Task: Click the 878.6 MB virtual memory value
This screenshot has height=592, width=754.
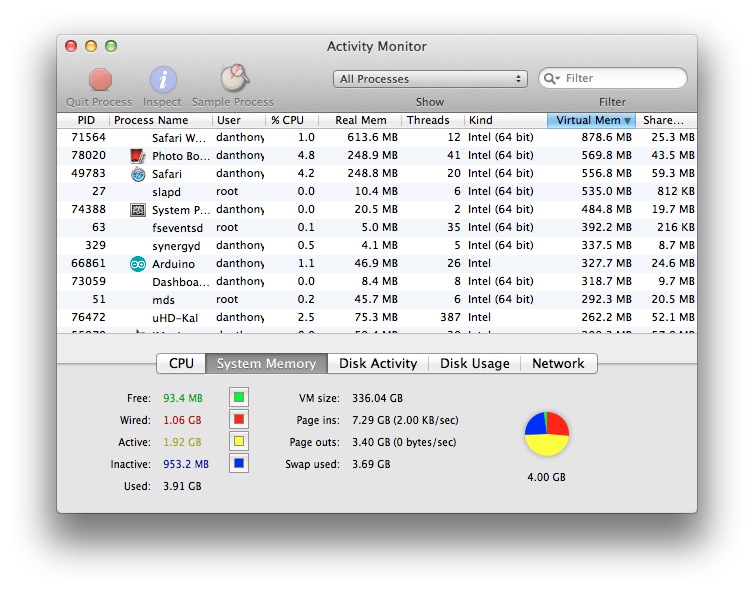Action: coord(606,138)
